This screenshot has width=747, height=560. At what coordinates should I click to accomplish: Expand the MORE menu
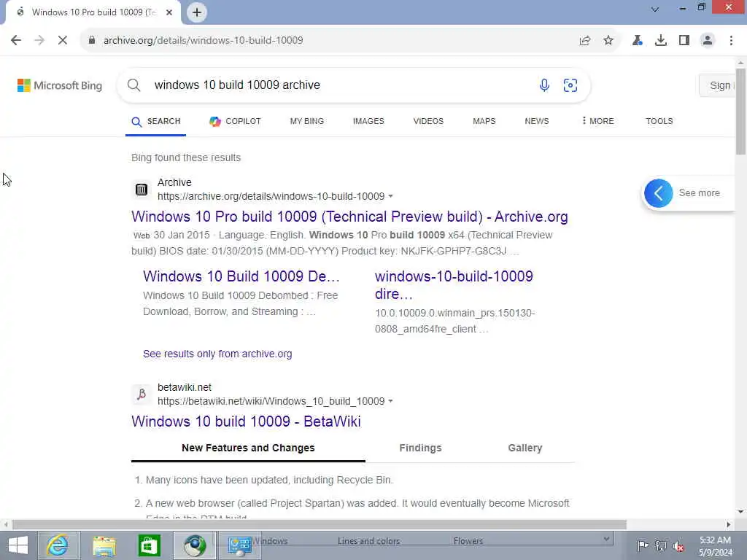(598, 122)
